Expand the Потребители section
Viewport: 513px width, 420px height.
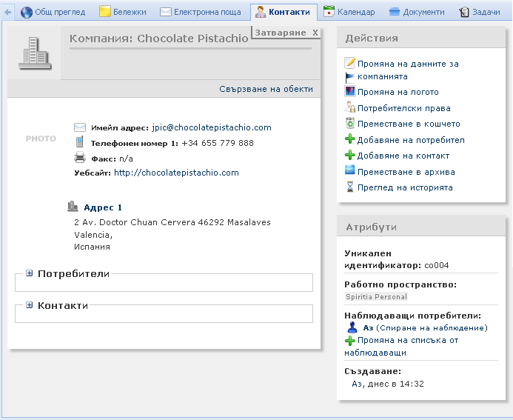click(29, 273)
